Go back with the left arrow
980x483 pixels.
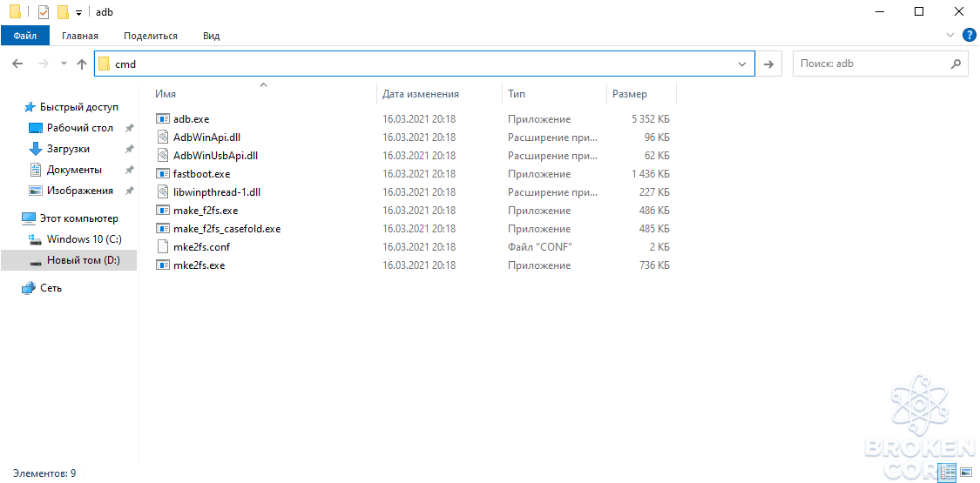[17, 64]
